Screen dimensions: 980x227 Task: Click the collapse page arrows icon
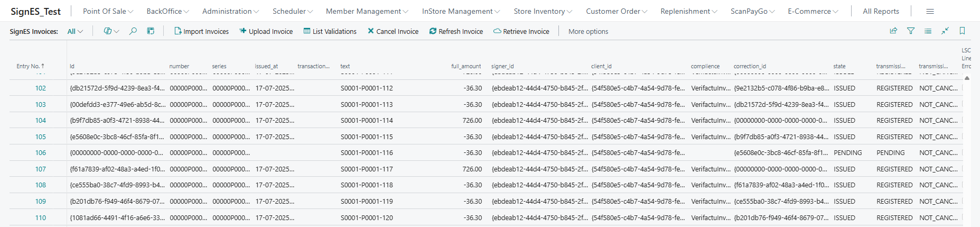(945, 31)
